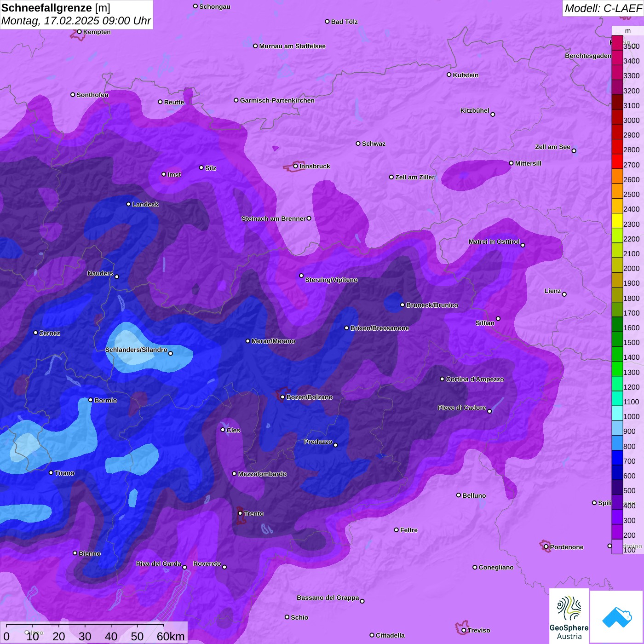Click the Bruneck/Brunico label
Image resolution: width=644 pixels, height=644 pixels.
coord(432,305)
